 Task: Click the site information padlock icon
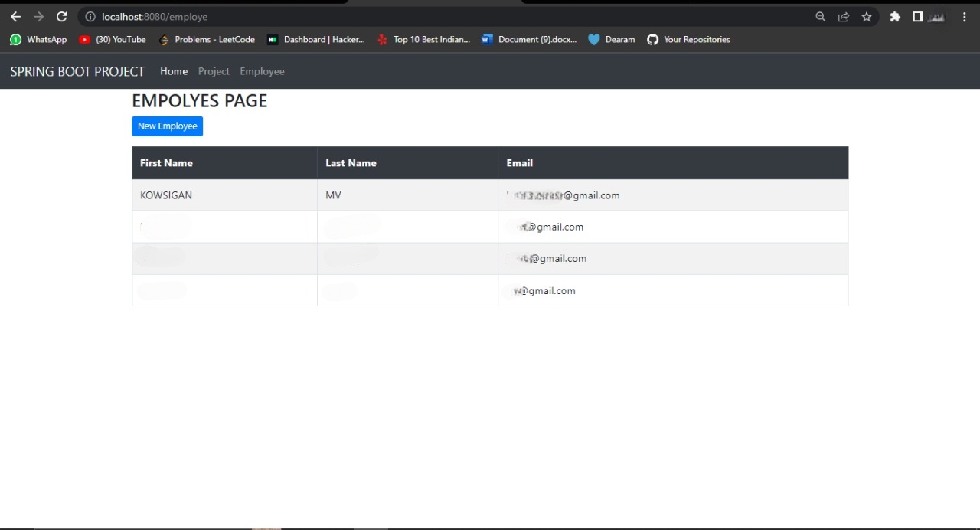pos(90,16)
